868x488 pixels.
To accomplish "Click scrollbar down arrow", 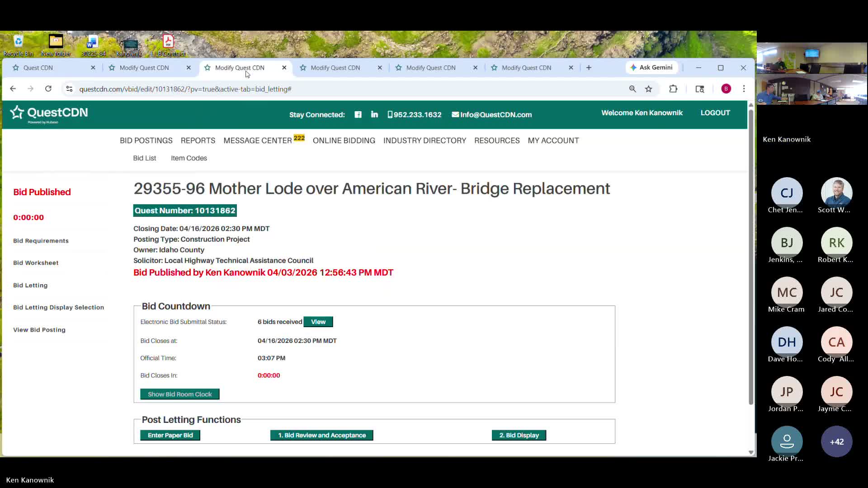I will click(x=751, y=452).
